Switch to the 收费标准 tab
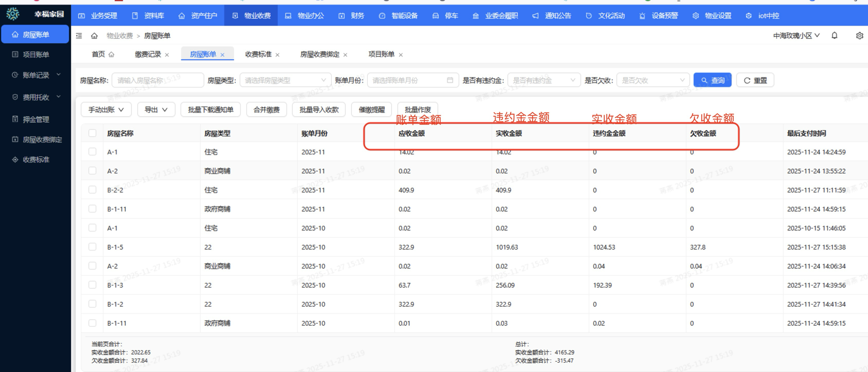 [x=258, y=54]
